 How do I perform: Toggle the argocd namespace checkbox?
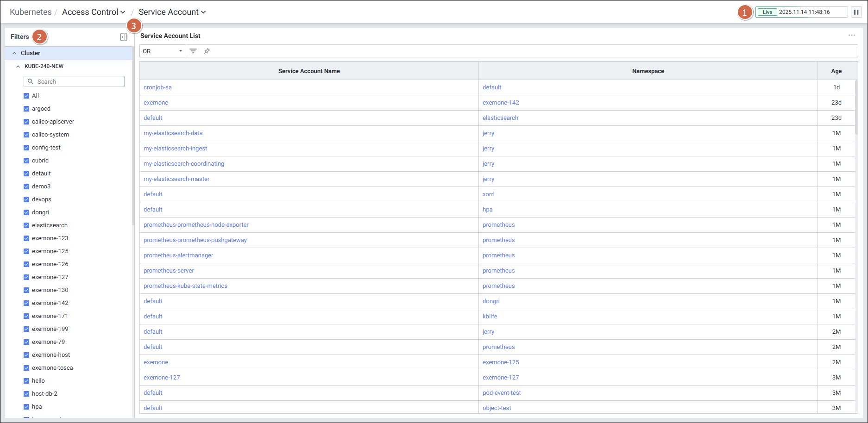coord(26,109)
